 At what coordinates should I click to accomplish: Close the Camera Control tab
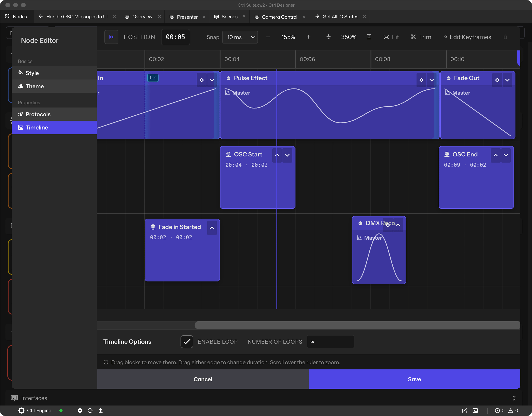pyautogui.click(x=304, y=17)
